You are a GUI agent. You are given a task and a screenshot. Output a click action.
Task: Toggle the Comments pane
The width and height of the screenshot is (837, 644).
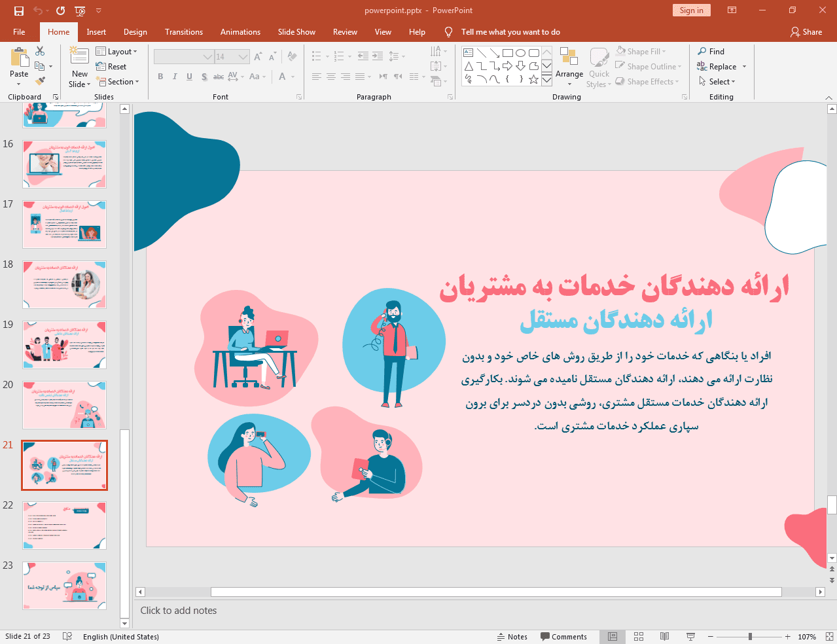pyautogui.click(x=563, y=637)
